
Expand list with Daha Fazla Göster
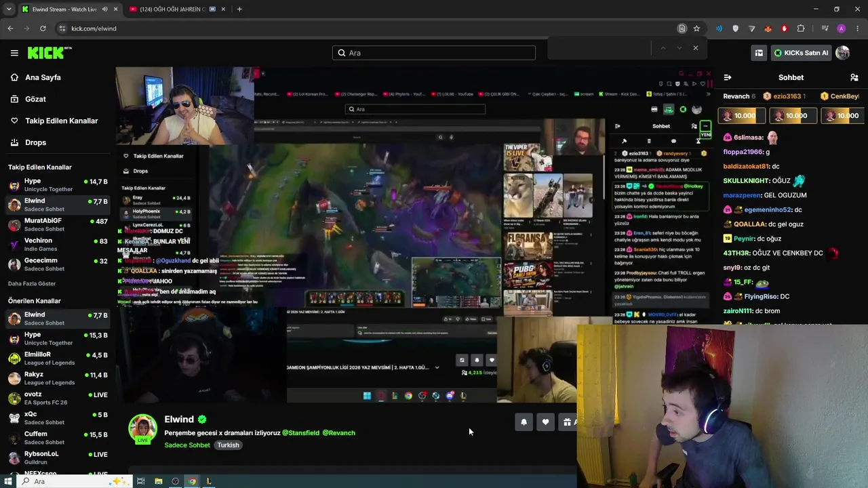[32, 283]
